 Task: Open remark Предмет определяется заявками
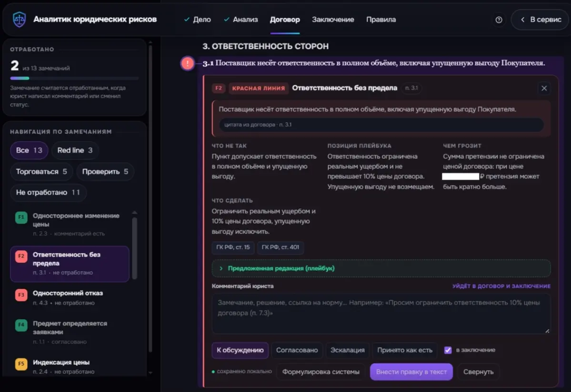70,332
